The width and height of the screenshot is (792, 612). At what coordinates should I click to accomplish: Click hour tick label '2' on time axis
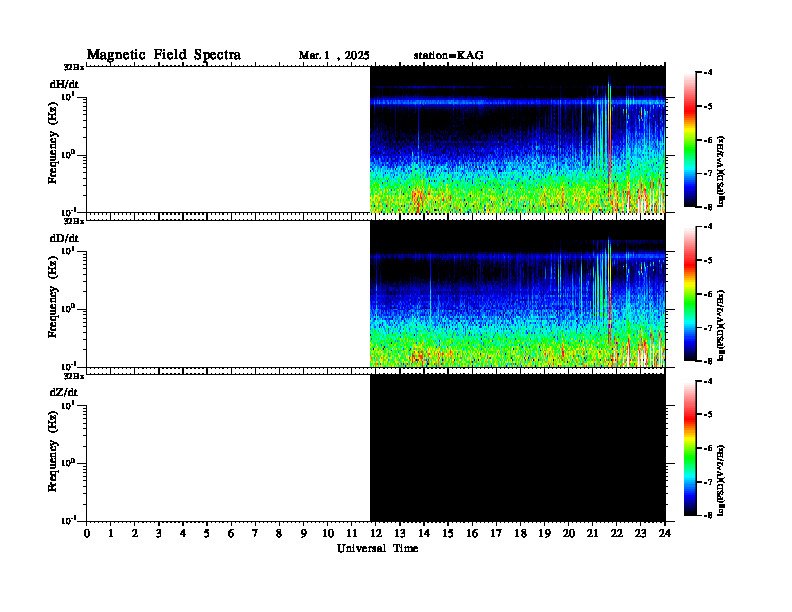[135, 533]
